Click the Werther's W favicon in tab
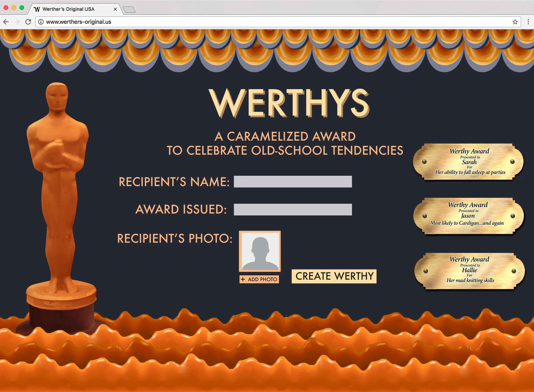The width and height of the screenshot is (534, 392). tap(37, 9)
